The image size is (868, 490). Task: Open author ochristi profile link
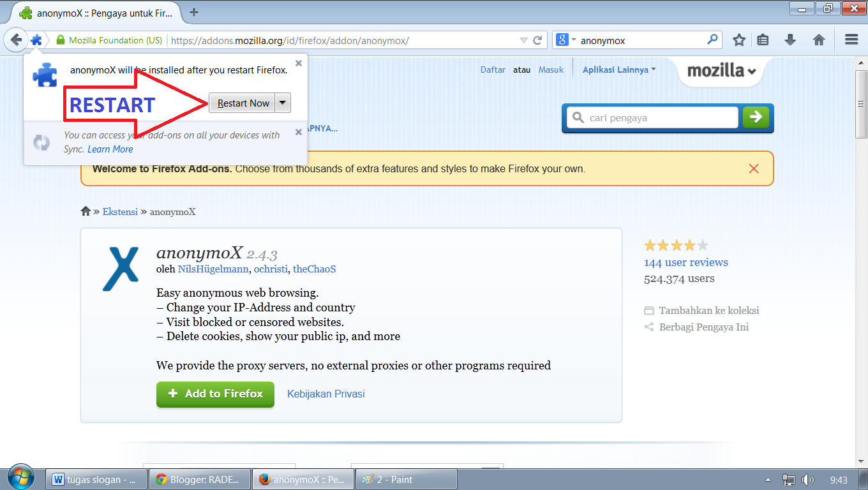click(x=271, y=269)
